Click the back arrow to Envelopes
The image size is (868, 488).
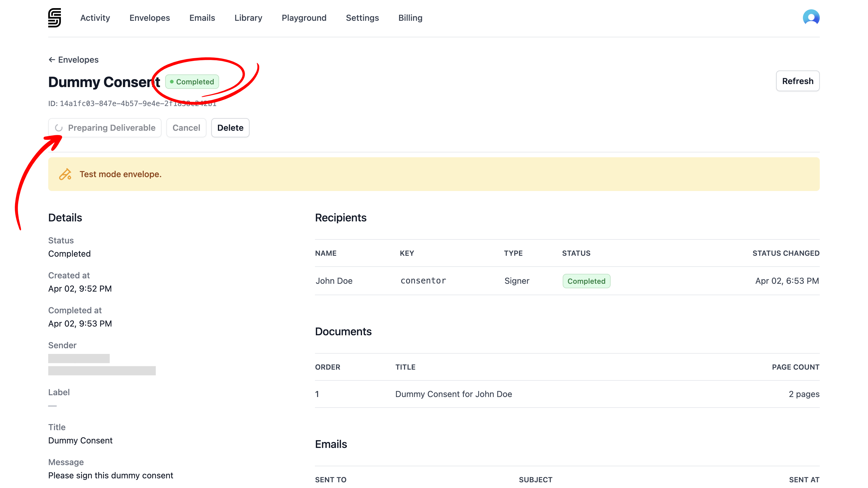(x=52, y=60)
